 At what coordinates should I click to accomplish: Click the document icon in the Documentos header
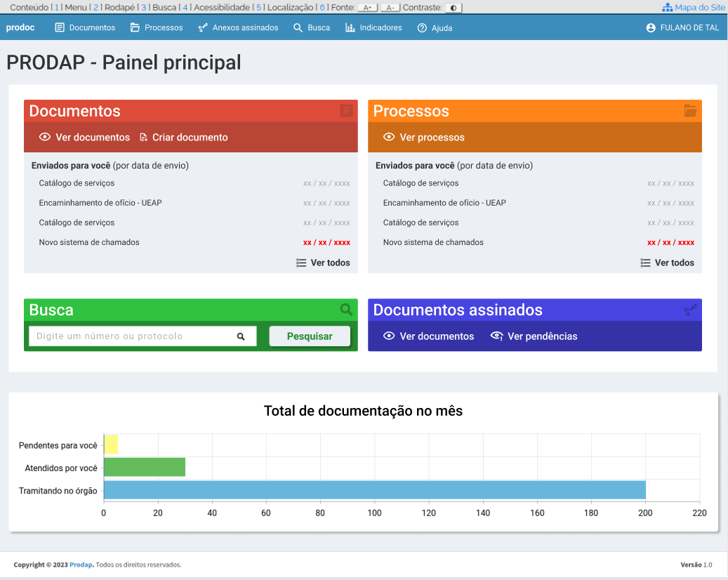pyautogui.click(x=346, y=111)
